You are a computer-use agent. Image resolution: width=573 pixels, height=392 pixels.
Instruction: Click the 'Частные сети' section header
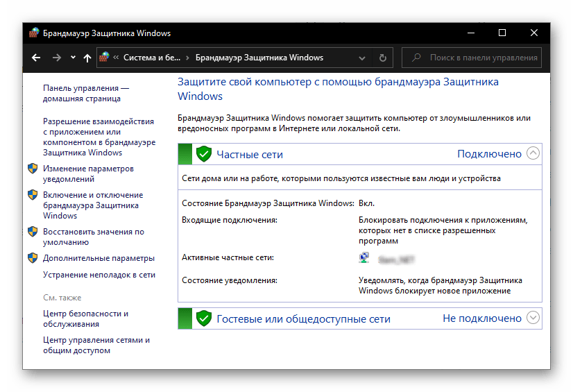[x=250, y=155]
